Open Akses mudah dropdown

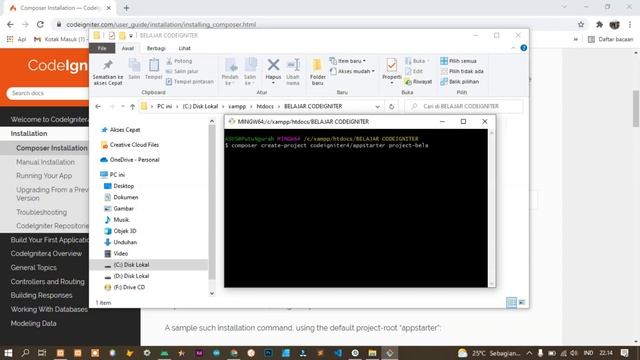352,71
